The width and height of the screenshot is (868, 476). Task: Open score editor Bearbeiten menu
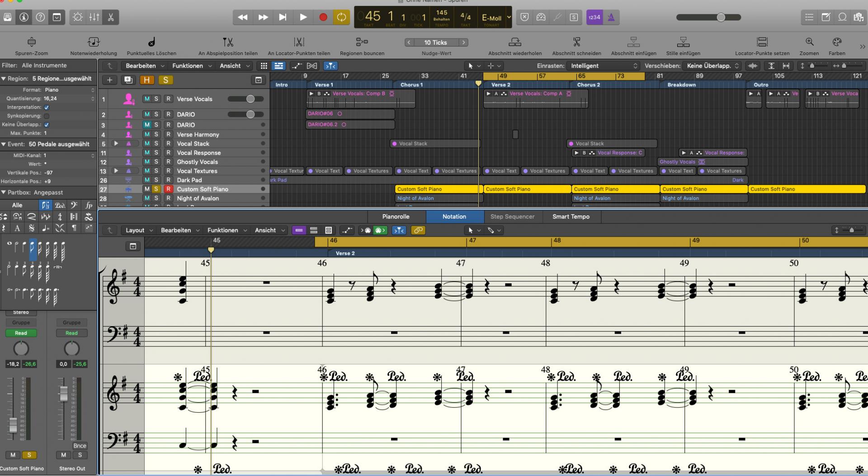pos(180,230)
